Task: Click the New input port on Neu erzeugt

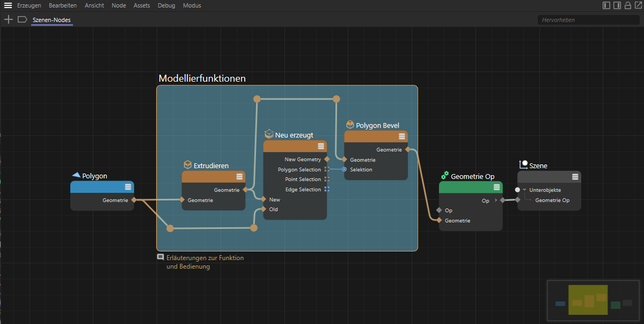Action: click(264, 199)
